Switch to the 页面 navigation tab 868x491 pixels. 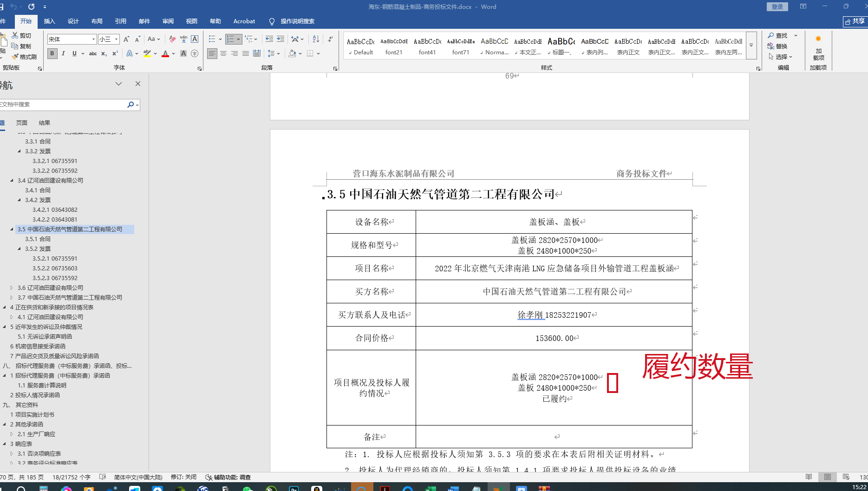(x=22, y=123)
